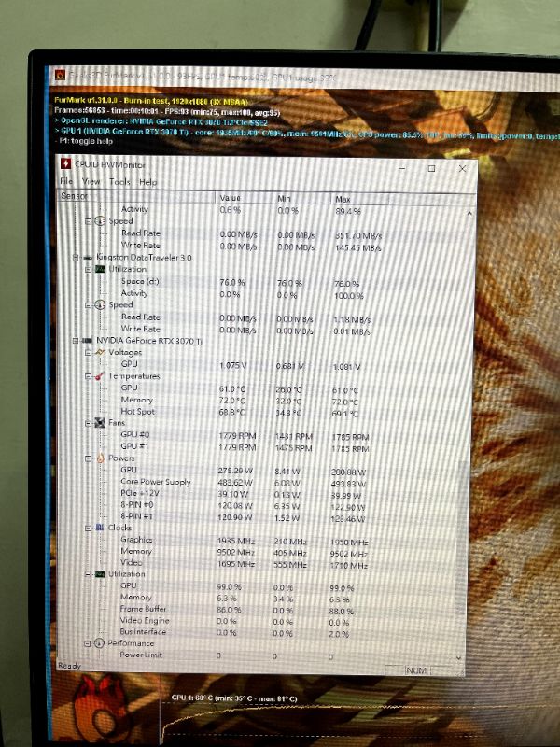The width and height of the screenshot is (560, 747).
Task: Close the HWMonitor window
Action: tap(462, 169)
